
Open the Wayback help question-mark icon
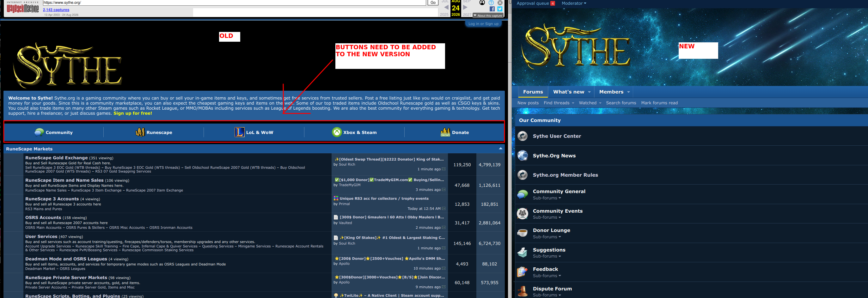(x=491, y=3)
